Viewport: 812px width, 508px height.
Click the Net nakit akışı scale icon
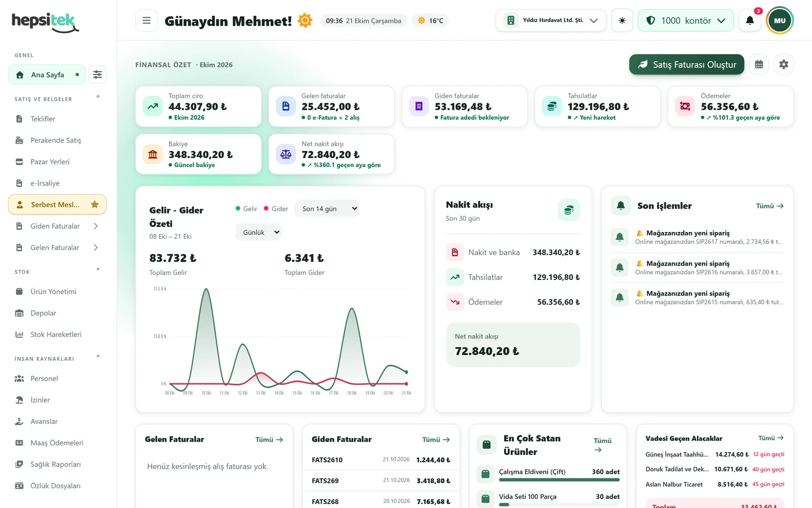(286, 154)
